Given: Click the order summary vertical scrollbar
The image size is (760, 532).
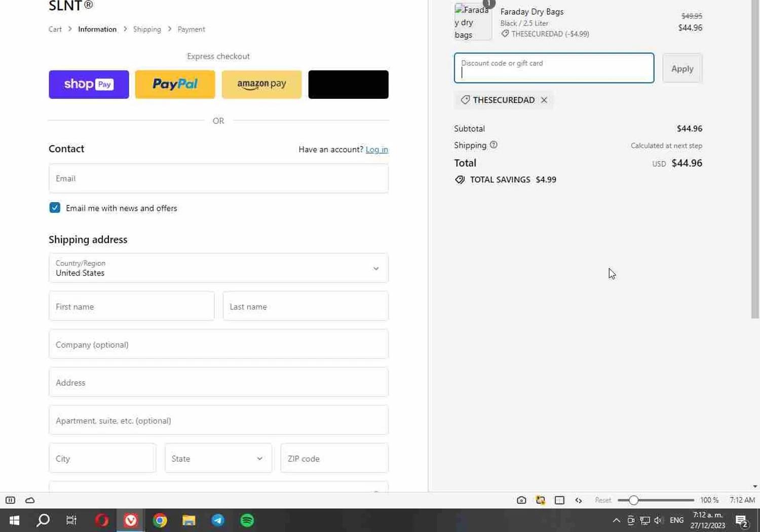Looking at the screenshot, I should 755,160.
